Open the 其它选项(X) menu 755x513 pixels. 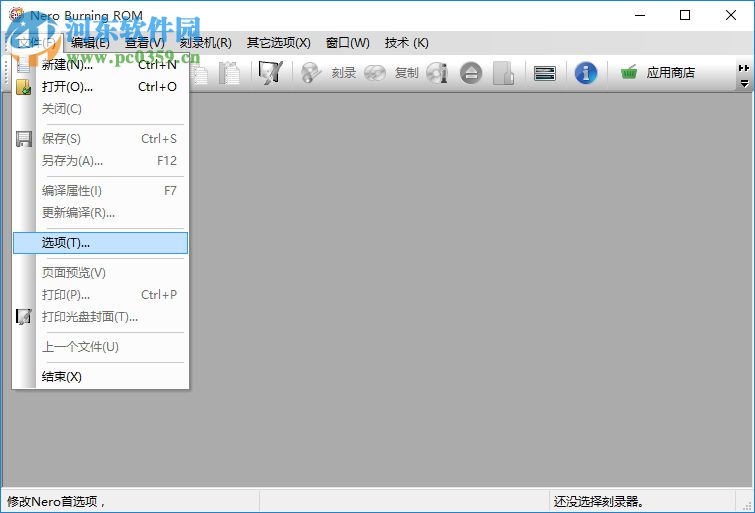tap(279, 43)
